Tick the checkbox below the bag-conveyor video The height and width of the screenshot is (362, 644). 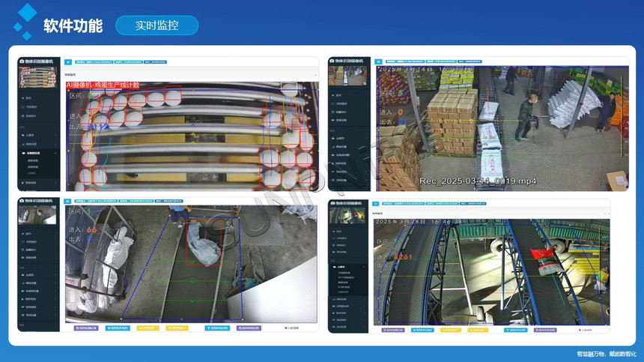coord(286,328)
